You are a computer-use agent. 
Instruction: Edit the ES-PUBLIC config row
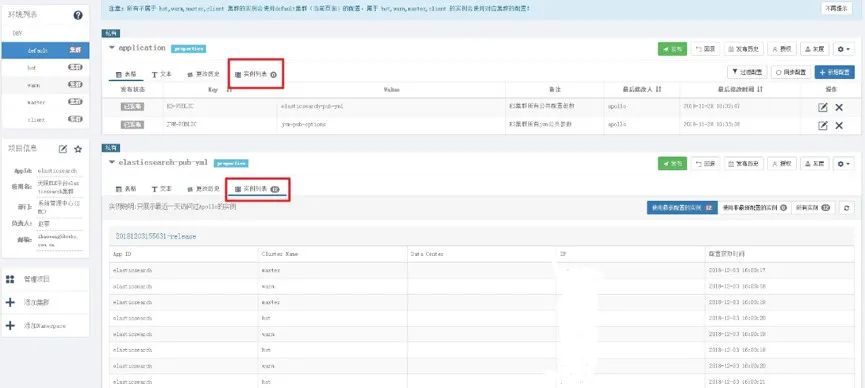click(823, 108)
